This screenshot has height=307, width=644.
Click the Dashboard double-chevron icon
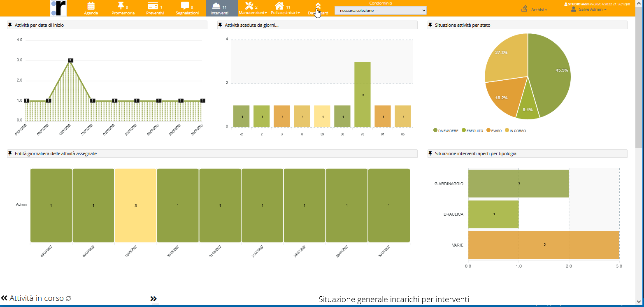[x=318, y=6]
